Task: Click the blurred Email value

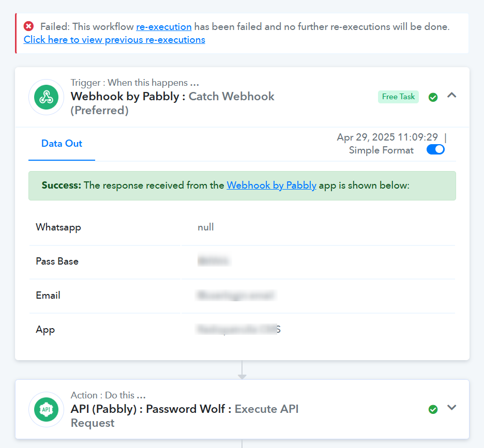Action: click(236, 295)
